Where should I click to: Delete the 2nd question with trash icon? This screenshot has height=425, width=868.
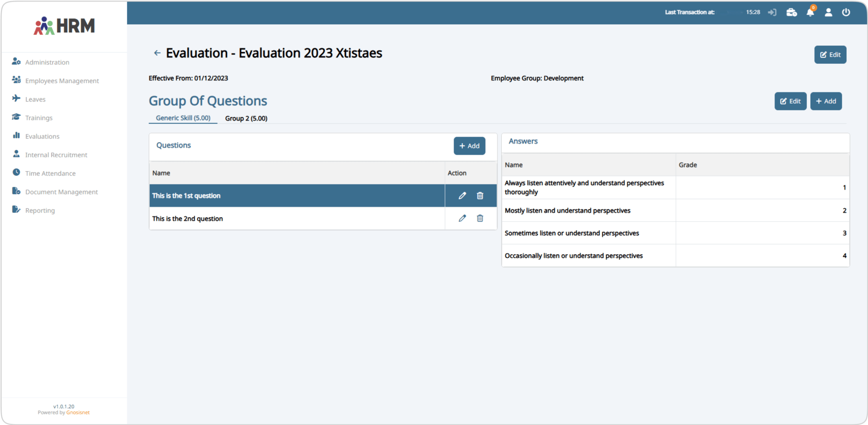coord(480,218)
